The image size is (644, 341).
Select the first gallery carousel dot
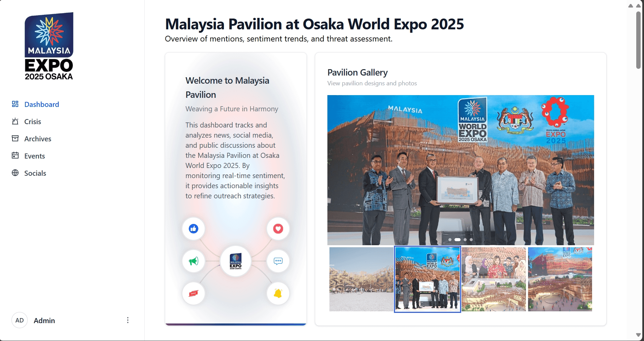(450, 240)
